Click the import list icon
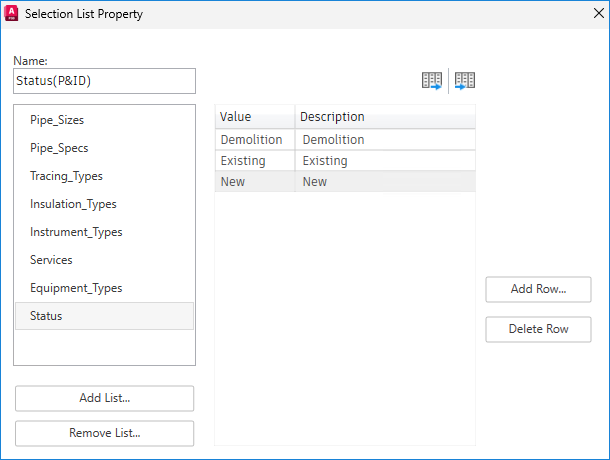610x460 pixels. 464,81
